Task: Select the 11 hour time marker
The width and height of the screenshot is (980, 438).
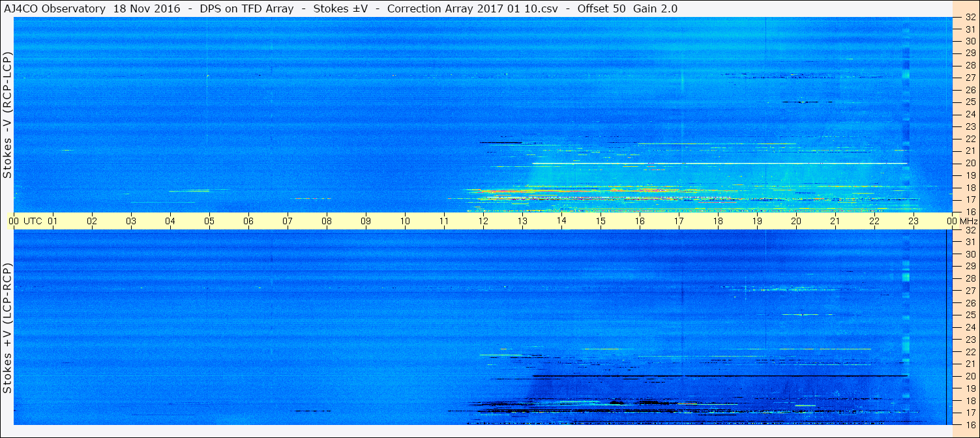Action: [445, 221]
